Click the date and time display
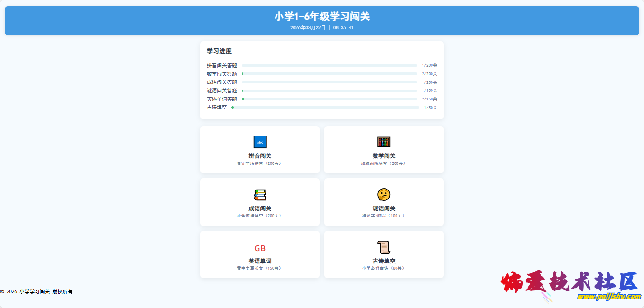Viewport: 644px width, 308px height. point(322,27)
